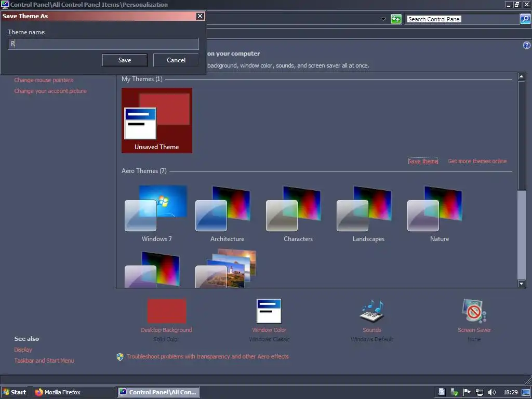Click the tray magnifier document icon
532x399 pixels.
[442, 392]
